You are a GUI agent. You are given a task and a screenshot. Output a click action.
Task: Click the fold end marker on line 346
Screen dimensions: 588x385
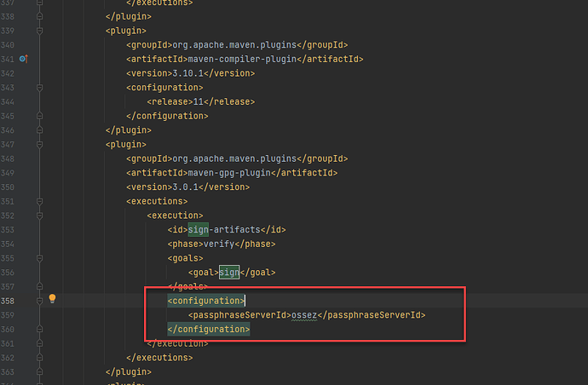pyautogui.click(x=39, y=130)
